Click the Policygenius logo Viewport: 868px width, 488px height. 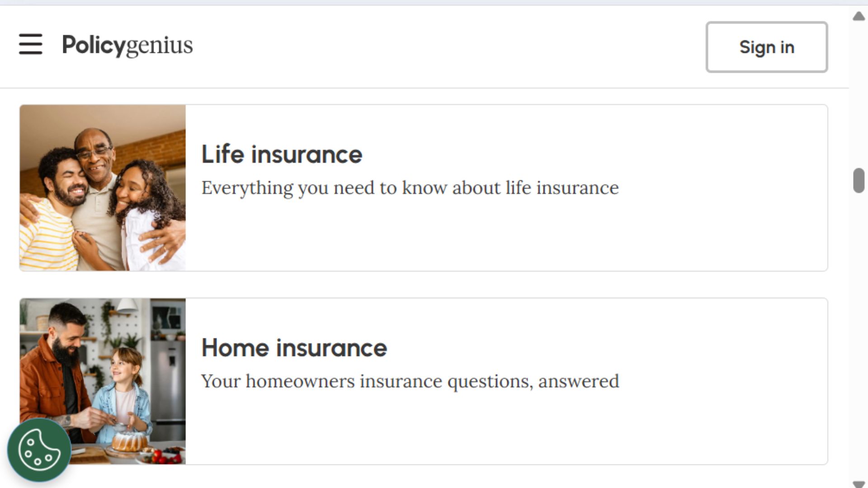click(x=127, y=45)
